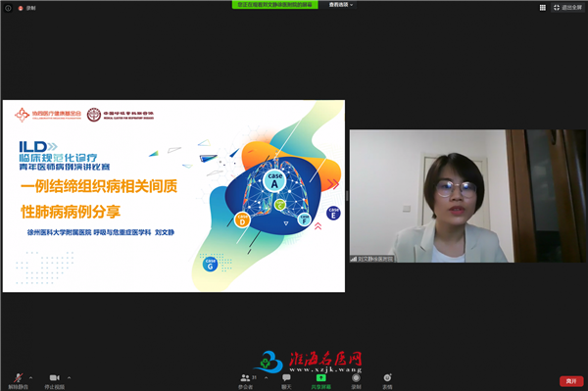The width and height of the screenshot is (588, 391).
Task: Click the gallery grid view icon
Action: tap(543, 8)
